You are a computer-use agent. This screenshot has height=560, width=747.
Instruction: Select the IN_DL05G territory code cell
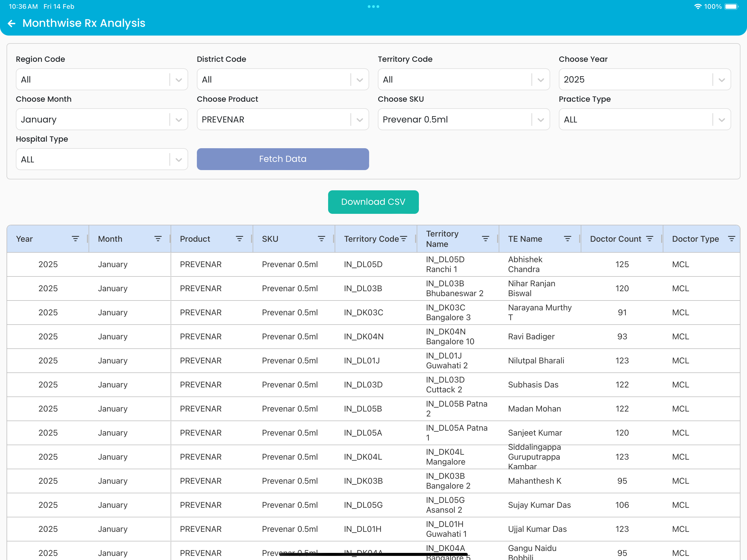(x=363, y=505)
